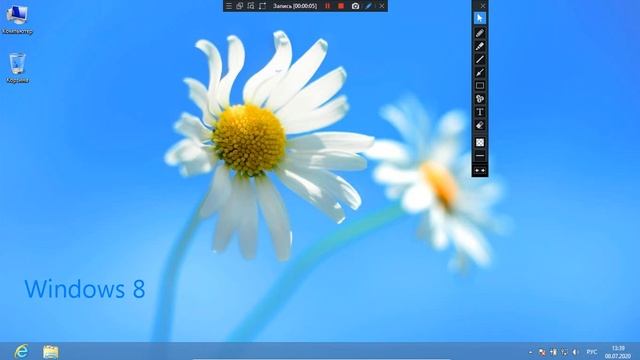Select the pencil drawing tool
This screenshot has height=360, width=640.
coord(480,33)
